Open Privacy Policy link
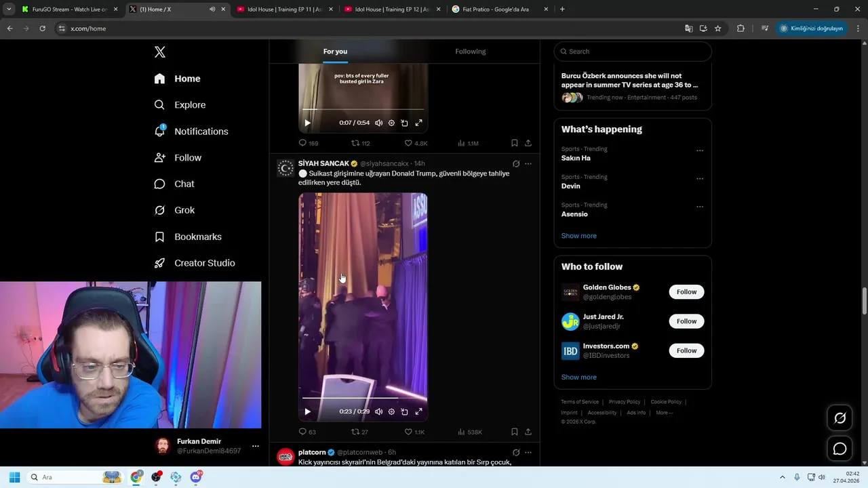Screen dimensions: 868x488 tap(625, 402)
